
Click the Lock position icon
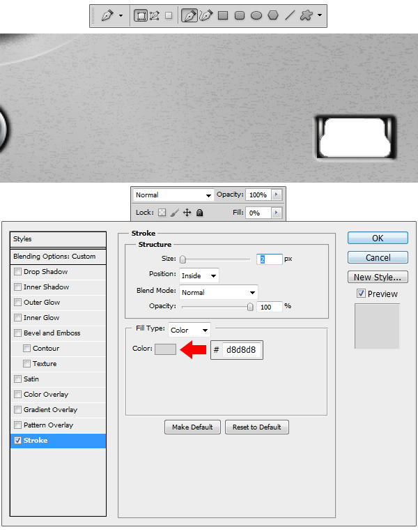click(x=187, y=213)
